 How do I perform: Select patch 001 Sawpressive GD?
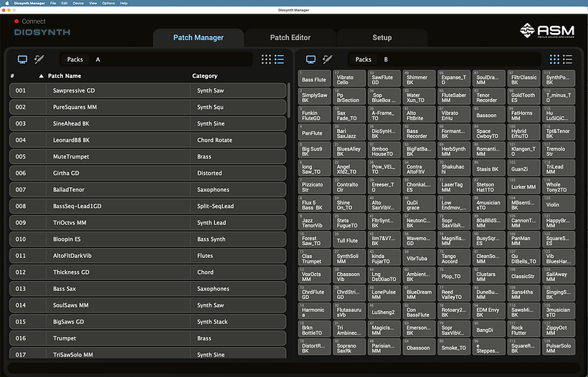pyautogui.click(x=148, y=91)
